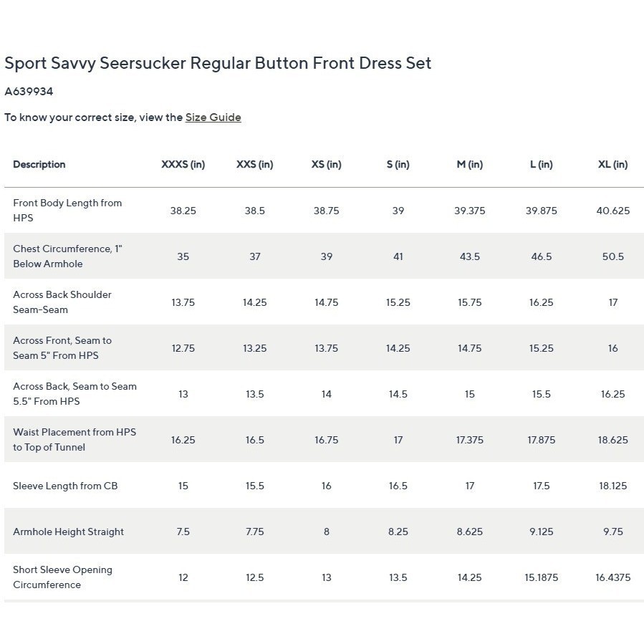The image size is (644, 644).
Task: Click the 43.5 chest value for M
Action: point(469,256)
